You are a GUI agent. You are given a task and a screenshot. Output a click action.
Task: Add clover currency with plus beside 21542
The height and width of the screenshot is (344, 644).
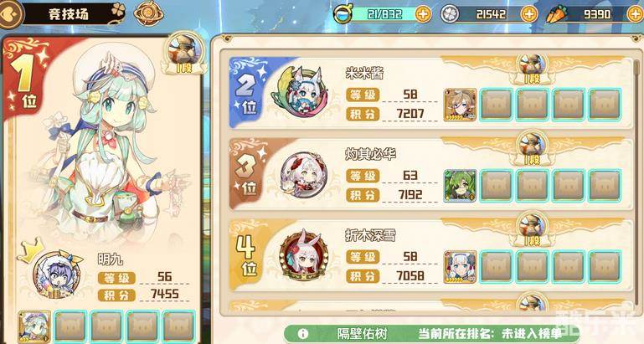[529, 14]
